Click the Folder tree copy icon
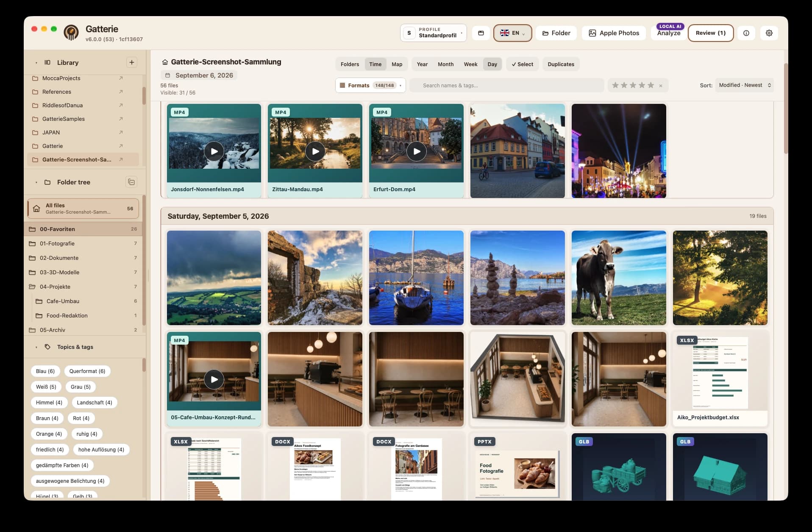The width and height of the screenshot is (812, 532). tap(131, 182)
